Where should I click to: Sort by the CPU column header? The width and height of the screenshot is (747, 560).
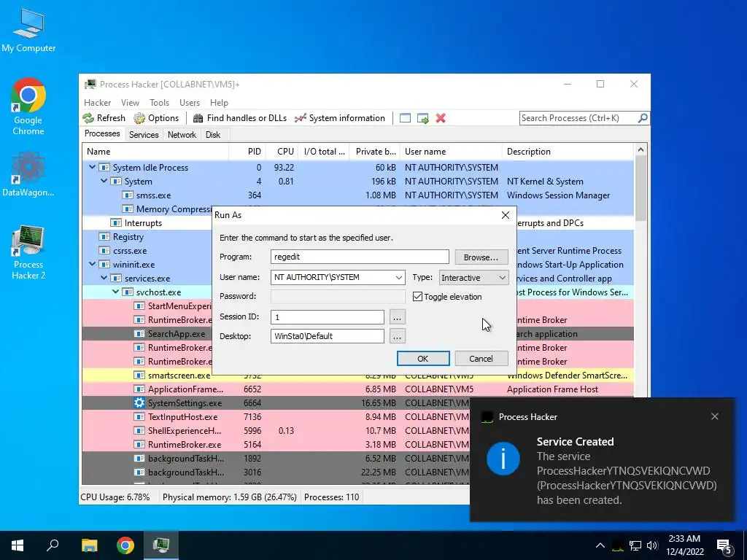tap(282, 152)
